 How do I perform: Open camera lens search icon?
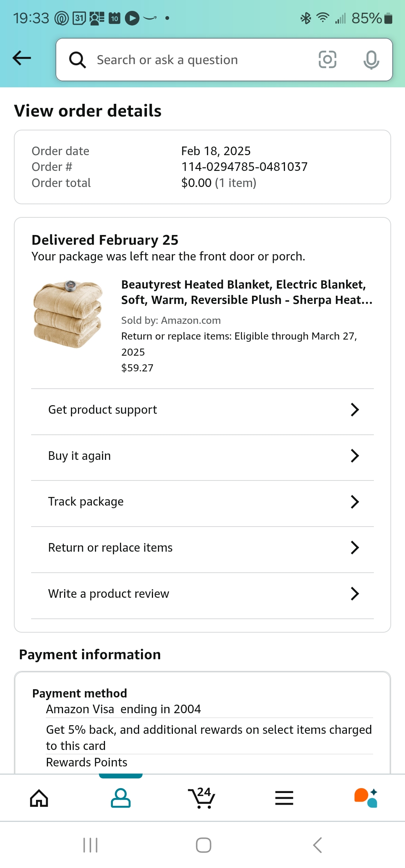coord(327,60)
